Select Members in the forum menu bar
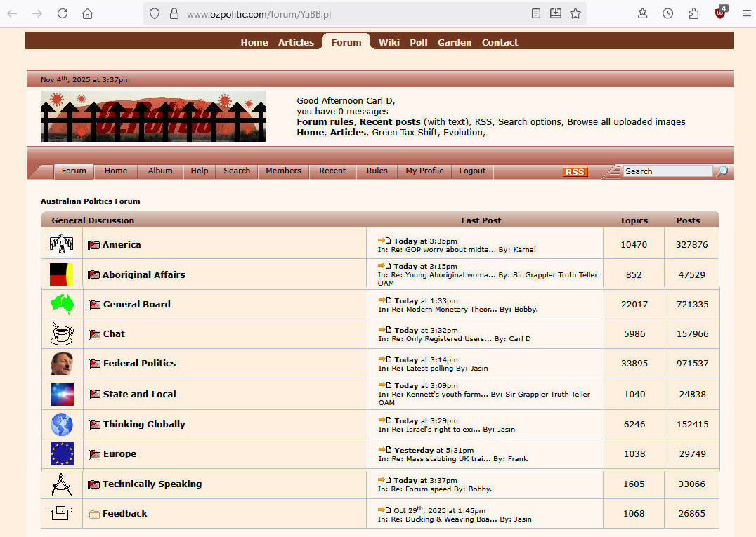Image resolution: width=756 pixels, height=537 pixels. [283, 171]
